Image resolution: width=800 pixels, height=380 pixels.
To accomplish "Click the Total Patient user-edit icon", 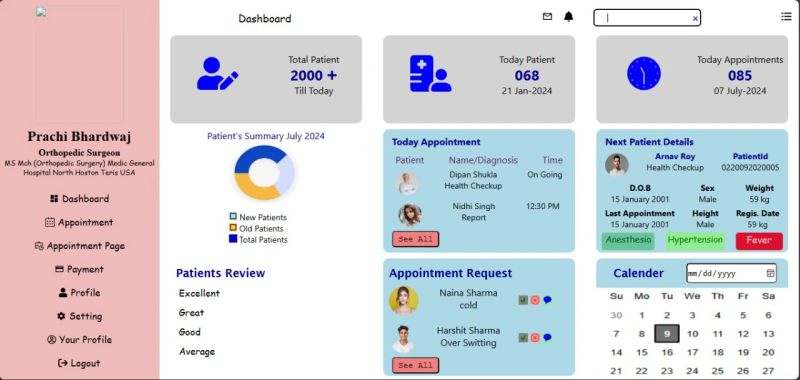I will (x=217, y=73).
